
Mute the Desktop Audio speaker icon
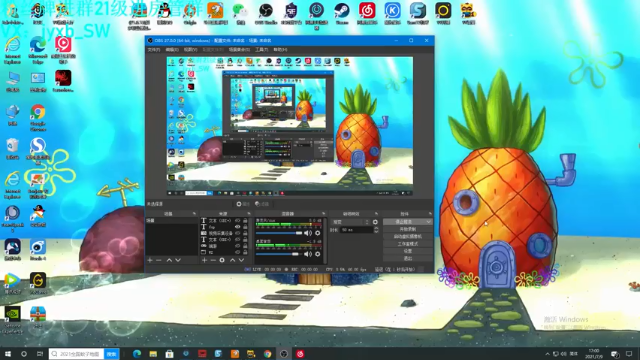tap(308, 254)
